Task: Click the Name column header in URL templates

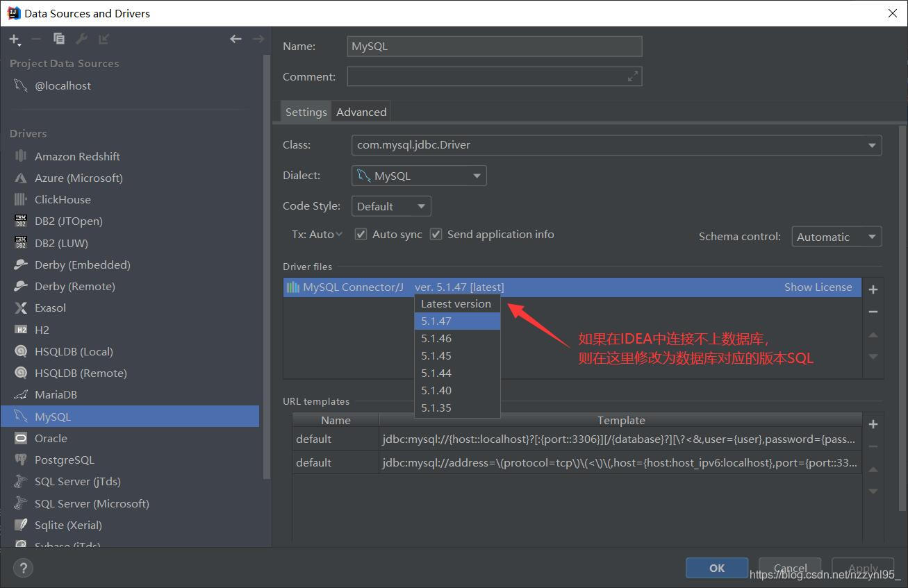Action: pyautogui.click(x=336, y=420)
